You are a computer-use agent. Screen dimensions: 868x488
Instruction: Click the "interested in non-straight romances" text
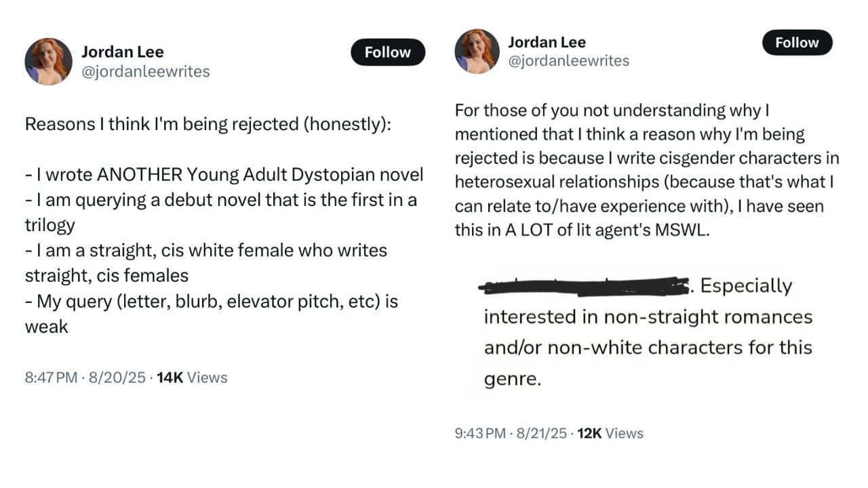pos(648,317)
